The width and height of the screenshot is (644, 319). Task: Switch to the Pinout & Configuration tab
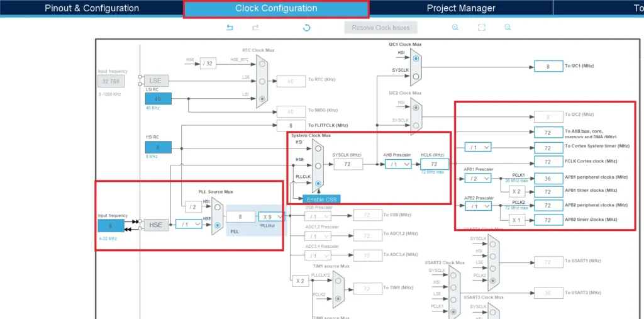click(92, 8)
